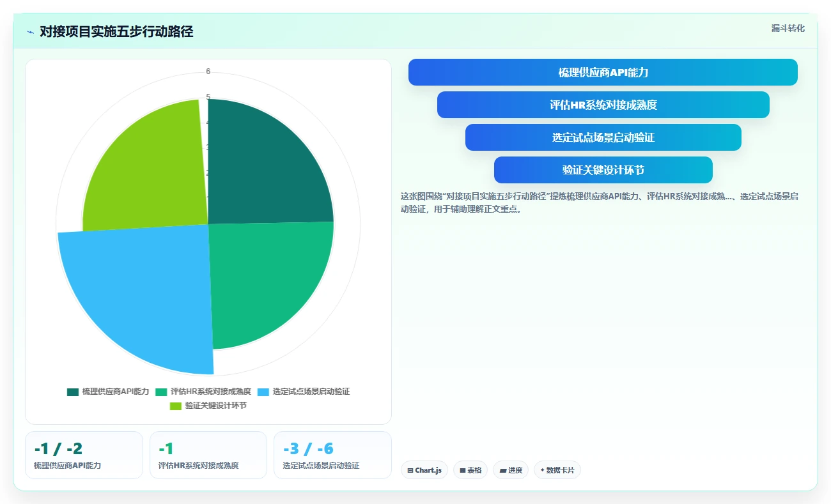Click the sky blue legend color box
Screen dimensions: 831x504
[x=263, y=392]
